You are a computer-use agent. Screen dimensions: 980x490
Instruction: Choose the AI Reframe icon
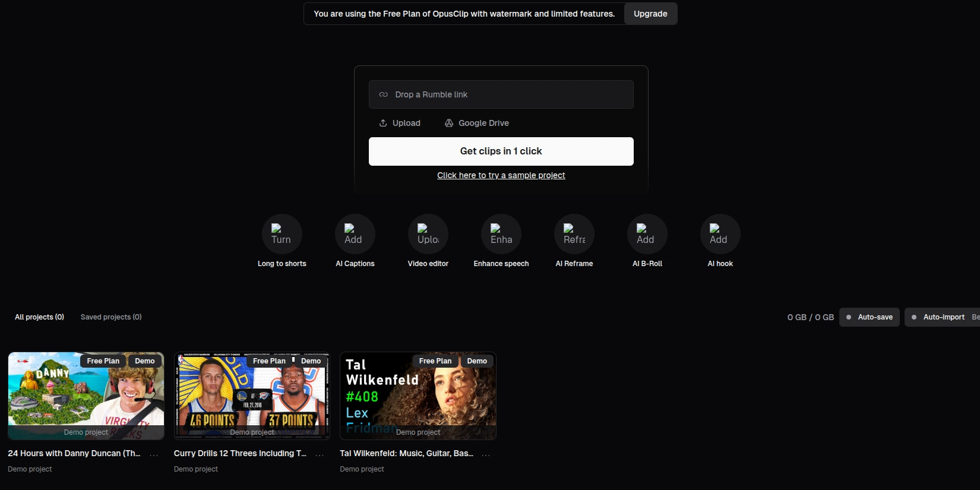tap(574, 234)
